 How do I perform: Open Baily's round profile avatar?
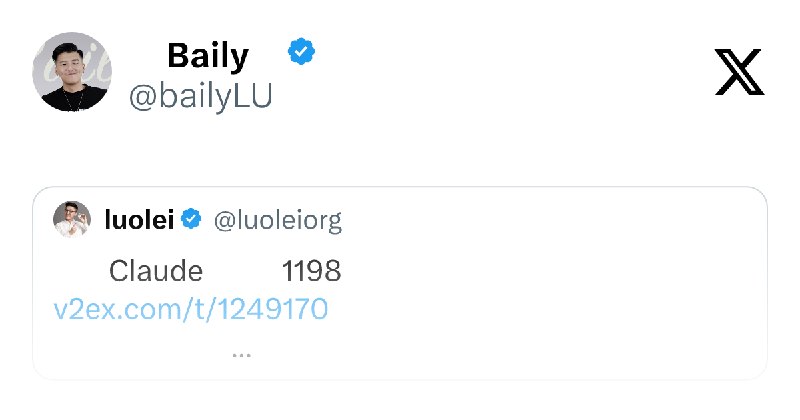72,71
